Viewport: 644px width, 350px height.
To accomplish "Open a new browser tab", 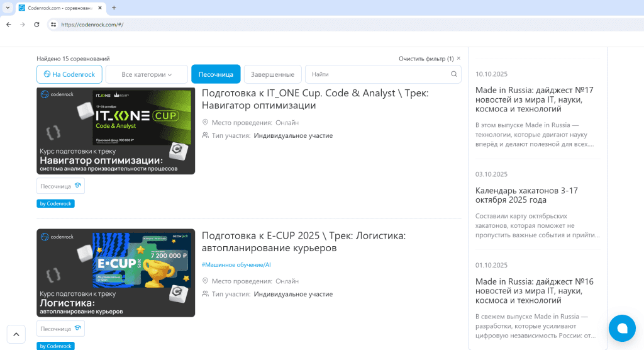I will pyautogui.click(x=114, y=8).
